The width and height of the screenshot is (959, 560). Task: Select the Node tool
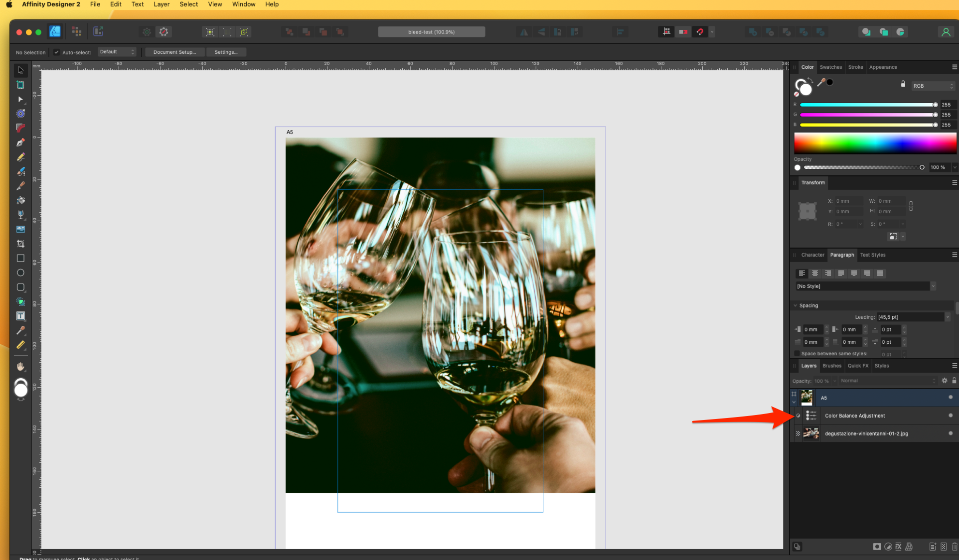tap(20, 99)
